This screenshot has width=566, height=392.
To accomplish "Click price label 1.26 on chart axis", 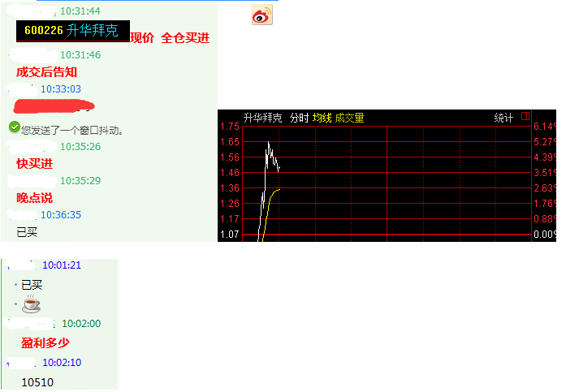I will tap(230, 204).
